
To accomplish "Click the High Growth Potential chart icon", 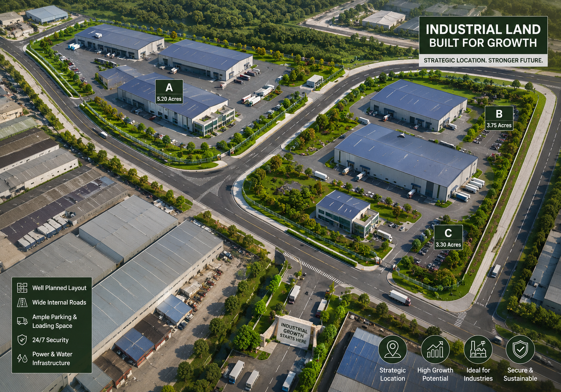I will coord(435,349).
